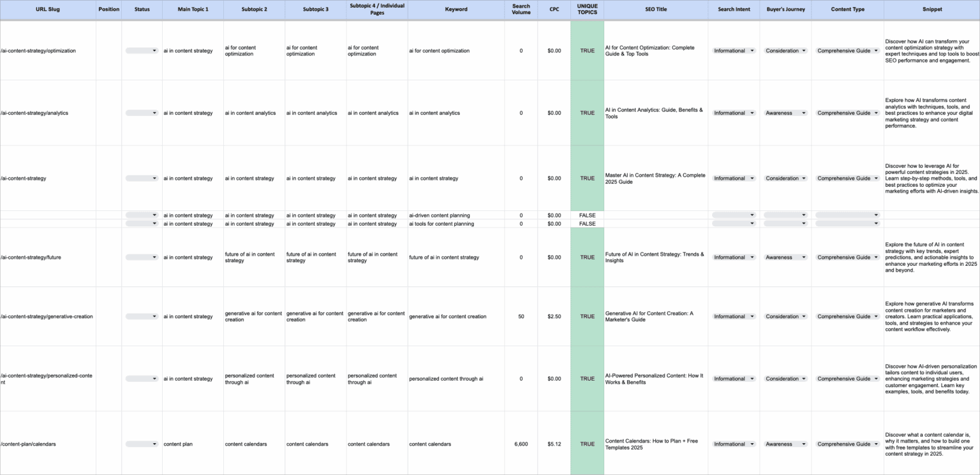Expand the Buyer's Journey dropdown in the /ai-content-strategy row
Image resolution: width=980 pixels, height=475 pixels.
tap(785, 178)
